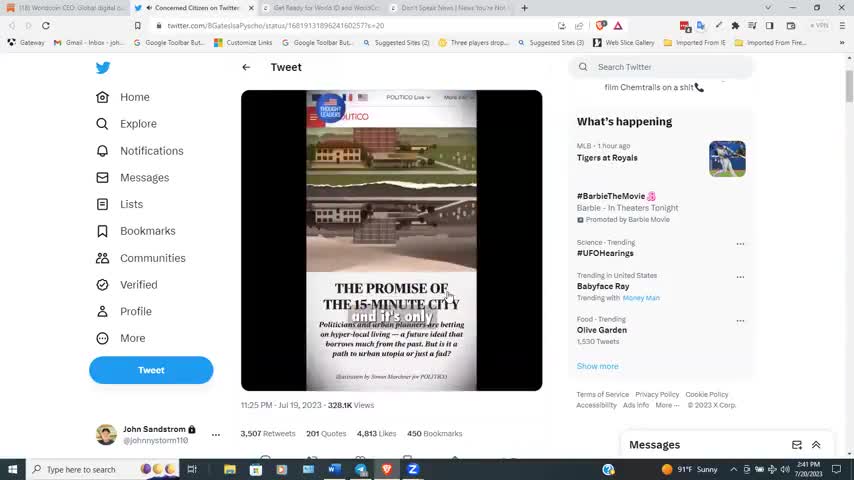Go back using the Tweet back arrow

point(246,68)
